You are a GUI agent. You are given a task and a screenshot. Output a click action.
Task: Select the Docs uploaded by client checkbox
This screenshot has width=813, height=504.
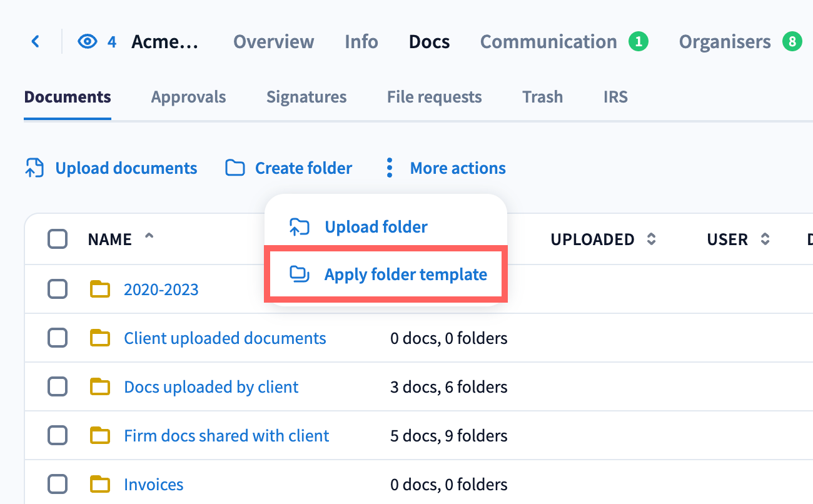58,387
